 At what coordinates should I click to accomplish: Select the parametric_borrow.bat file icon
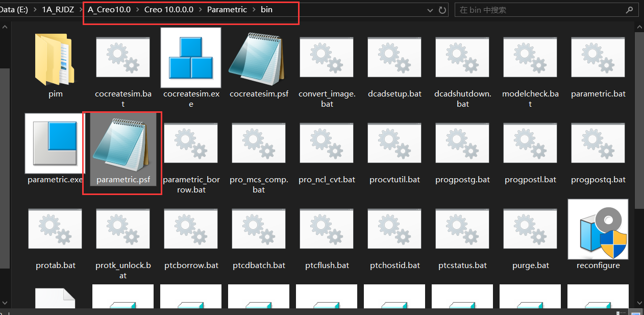pos(191,143)
